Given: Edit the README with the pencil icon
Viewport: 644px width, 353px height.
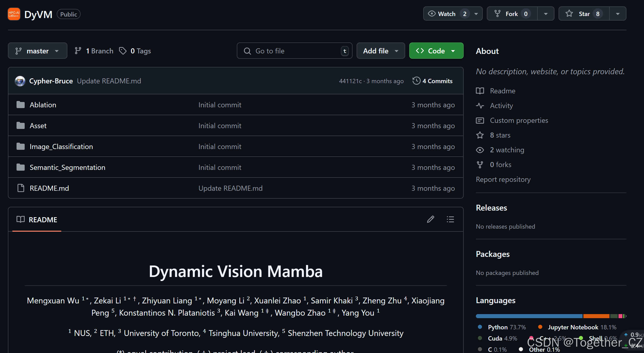Looking at the screenshot, I should [430, 219].
